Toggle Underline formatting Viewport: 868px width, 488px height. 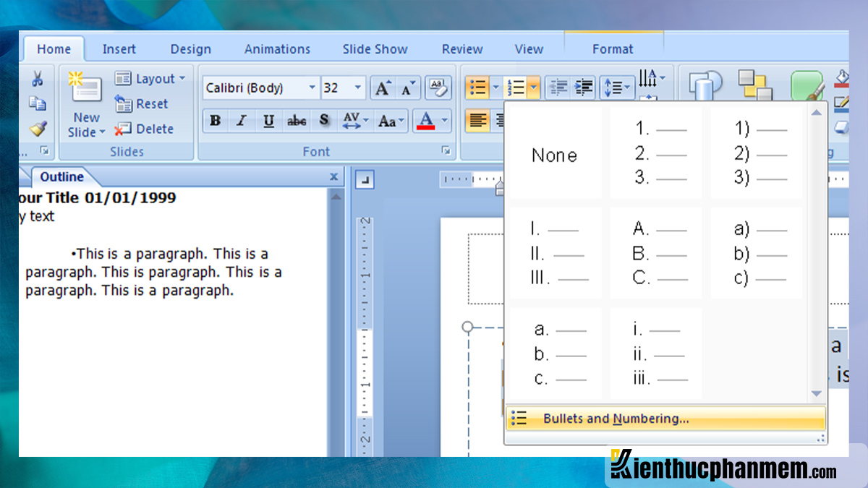268,121
